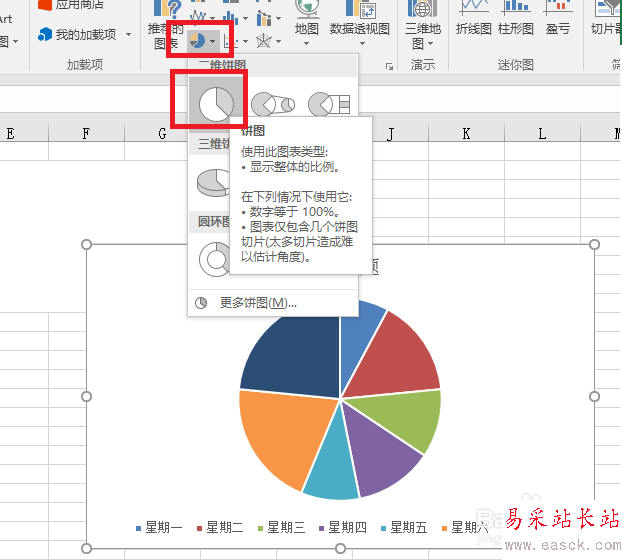Click the dark navy pie slice
The height and width of the screenshot is (560, 622).
pyautogui.click(x=298, y=357)
